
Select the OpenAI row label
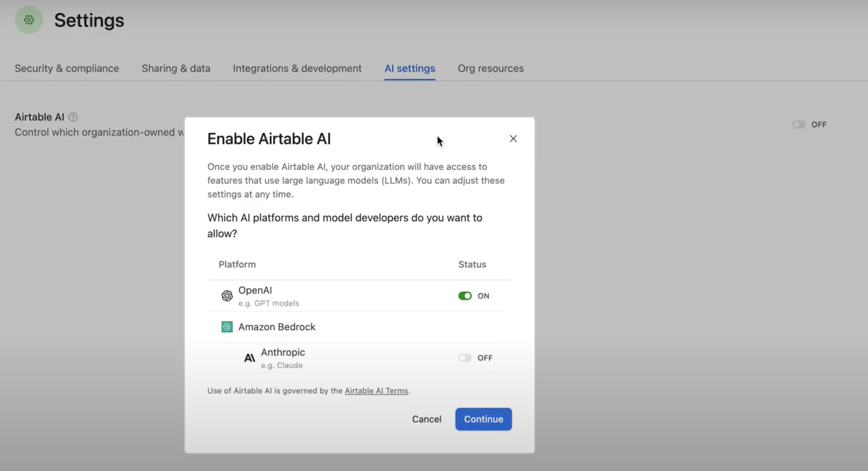click(255, 290)
